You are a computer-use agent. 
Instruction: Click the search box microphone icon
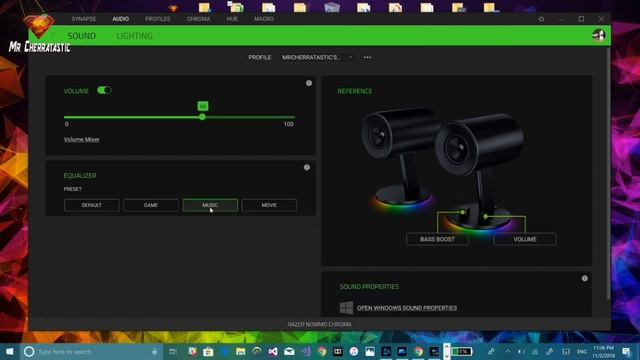(x=154, y=351)
